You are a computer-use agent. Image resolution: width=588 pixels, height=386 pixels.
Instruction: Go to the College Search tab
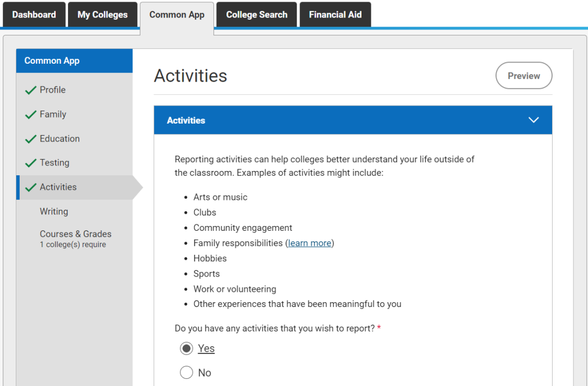point(256,15)
